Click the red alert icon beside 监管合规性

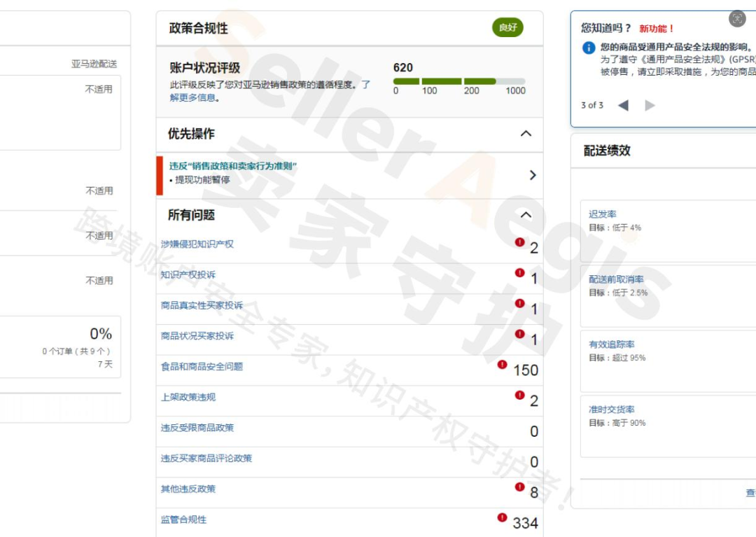(x=503, y=517)
